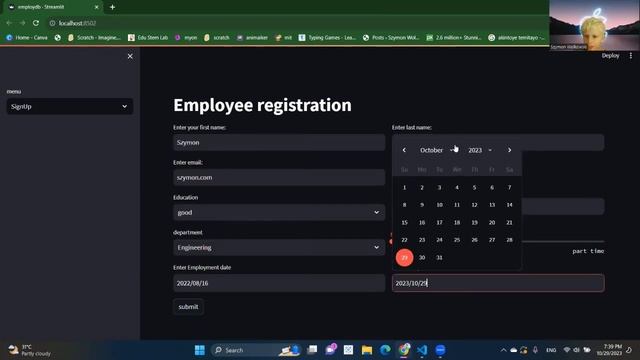Screen dimensions: 640x360
Task: Open the Posts - Szymon bookmark
Action: [391, 38]
